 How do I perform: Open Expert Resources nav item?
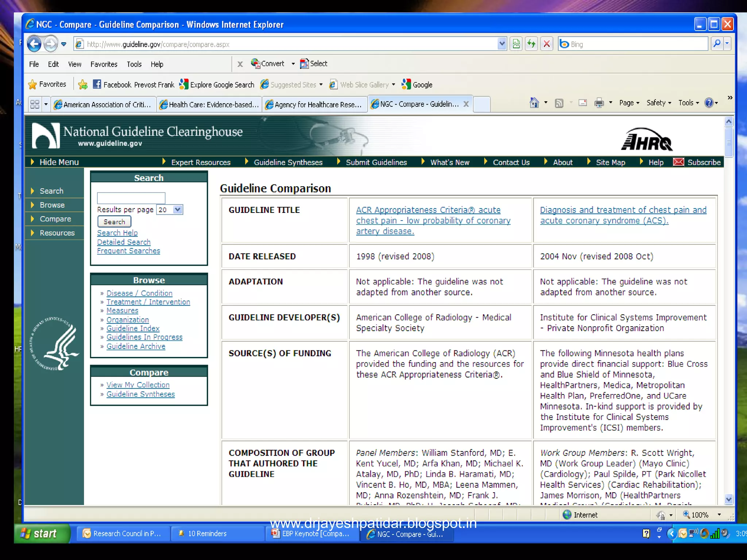tap(201, 162)
